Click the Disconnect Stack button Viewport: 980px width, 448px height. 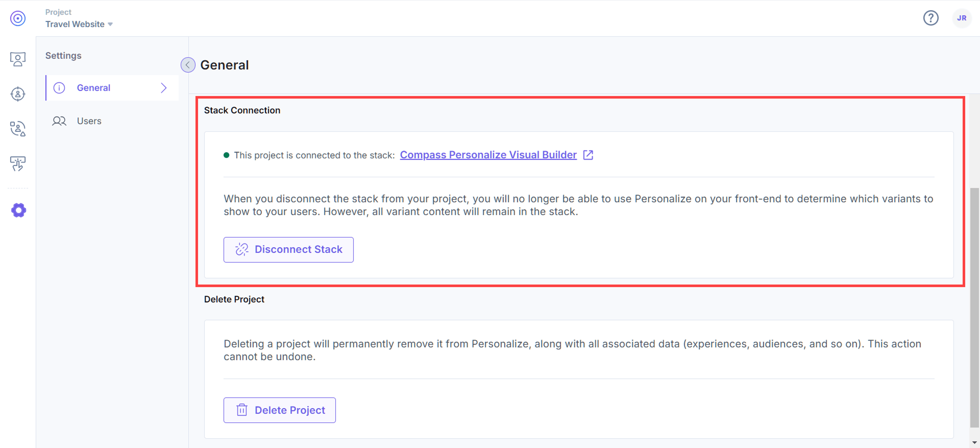point(288,250)
